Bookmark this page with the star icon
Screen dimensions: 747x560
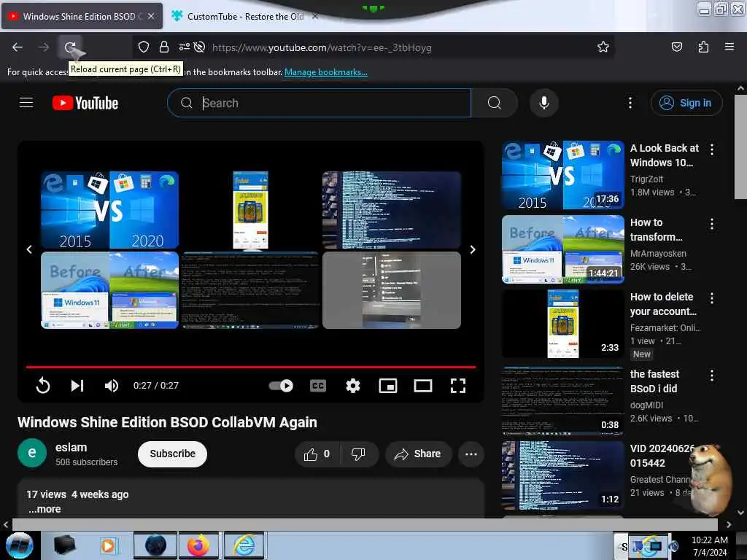pyautogui.click(x=603, y=47)
